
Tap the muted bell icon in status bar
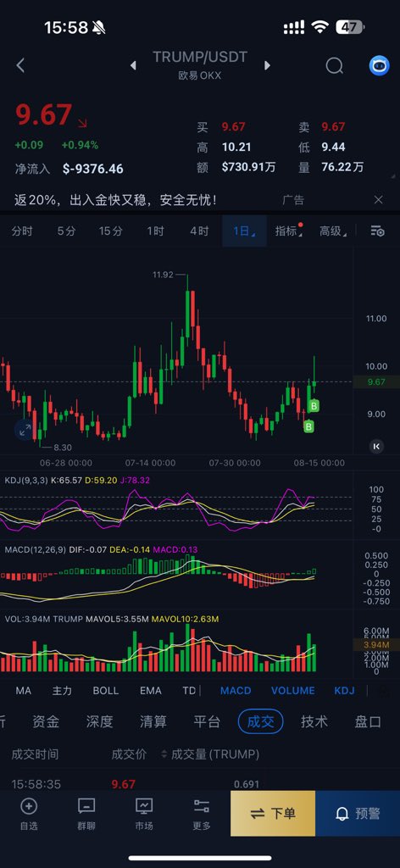point(99,27)
